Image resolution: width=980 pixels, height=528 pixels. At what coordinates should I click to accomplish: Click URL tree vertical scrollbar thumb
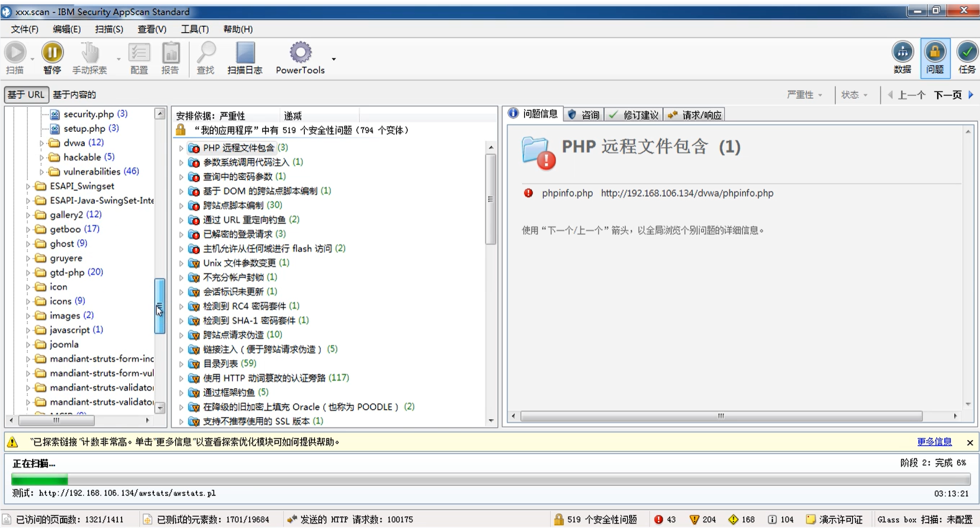[160, 306]
